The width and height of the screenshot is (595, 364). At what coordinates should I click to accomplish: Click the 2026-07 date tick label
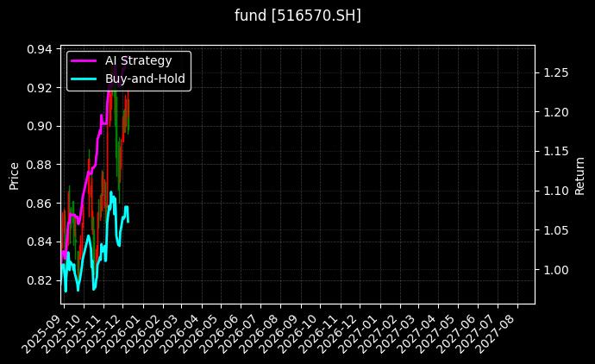(238, 333)
